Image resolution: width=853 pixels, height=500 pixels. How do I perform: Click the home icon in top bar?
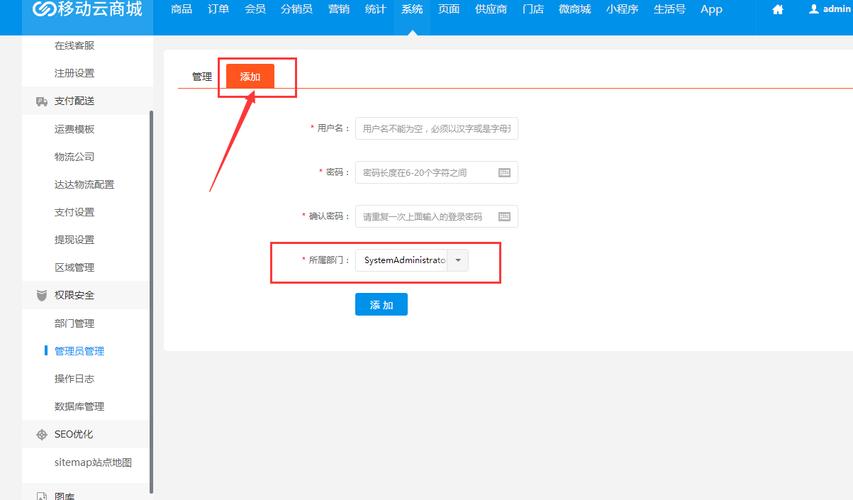[777, 9]
